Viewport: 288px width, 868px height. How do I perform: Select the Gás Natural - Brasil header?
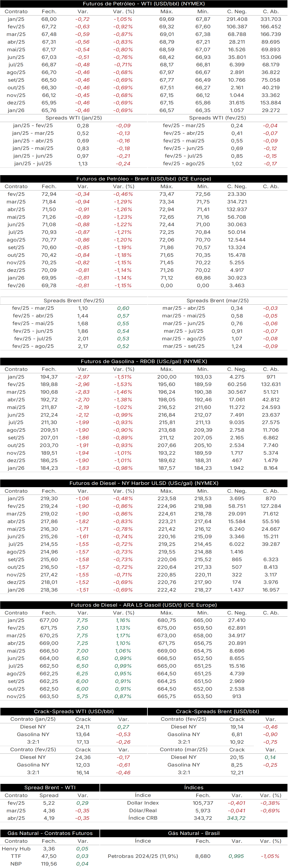coord(194,833)
